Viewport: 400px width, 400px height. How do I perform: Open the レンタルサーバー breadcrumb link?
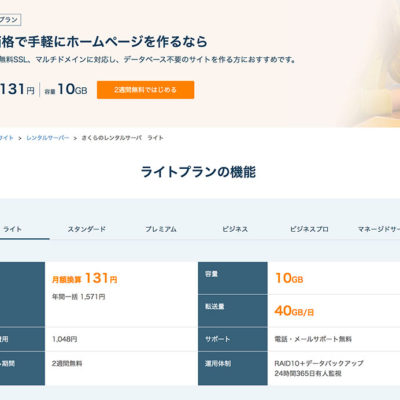tap(48, 138)
